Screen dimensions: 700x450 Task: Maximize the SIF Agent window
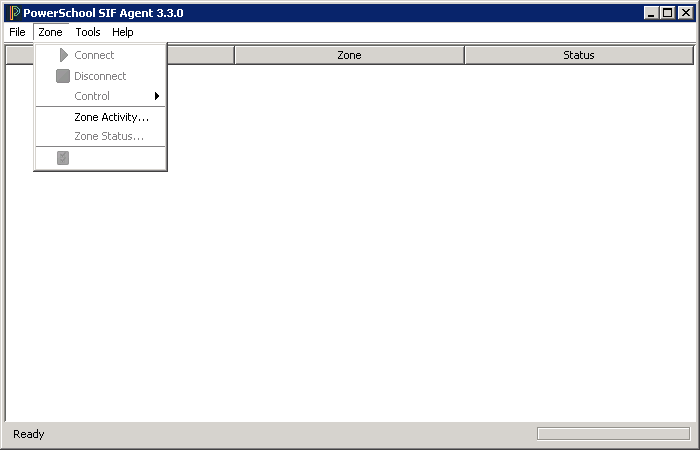pos(668,13)
